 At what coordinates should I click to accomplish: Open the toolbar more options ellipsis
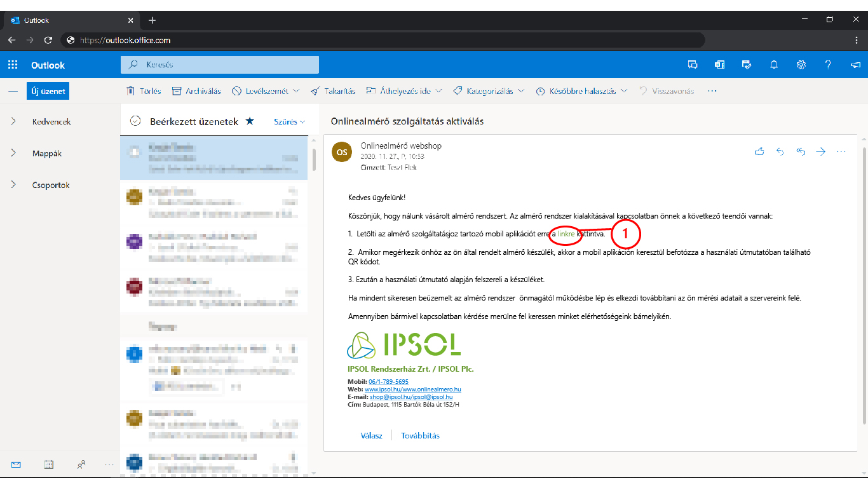click(x=712, y=91)
